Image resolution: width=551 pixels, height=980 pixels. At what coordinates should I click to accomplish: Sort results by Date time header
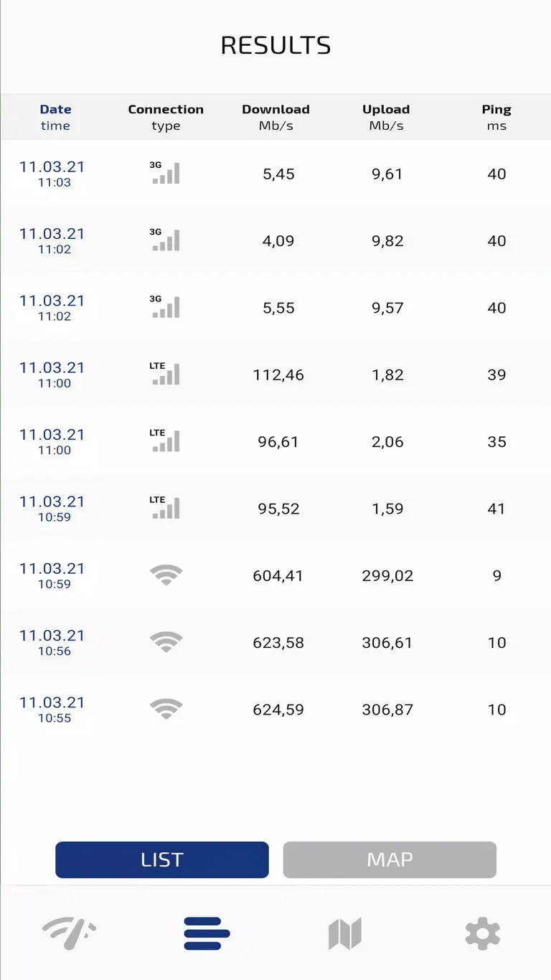coord(55,117)
